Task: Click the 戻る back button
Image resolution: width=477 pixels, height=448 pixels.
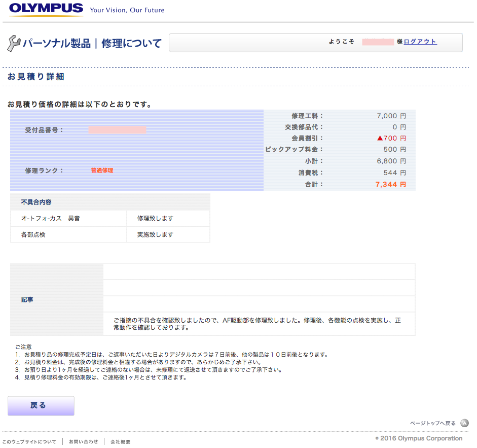Action: click(41, 406)
